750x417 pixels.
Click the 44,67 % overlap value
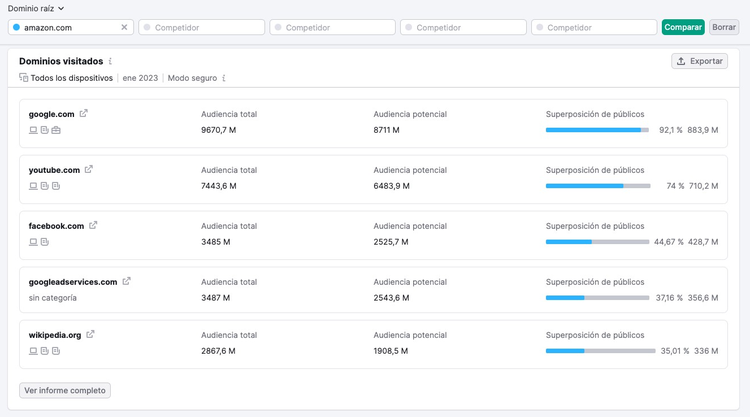click(668, 242)
